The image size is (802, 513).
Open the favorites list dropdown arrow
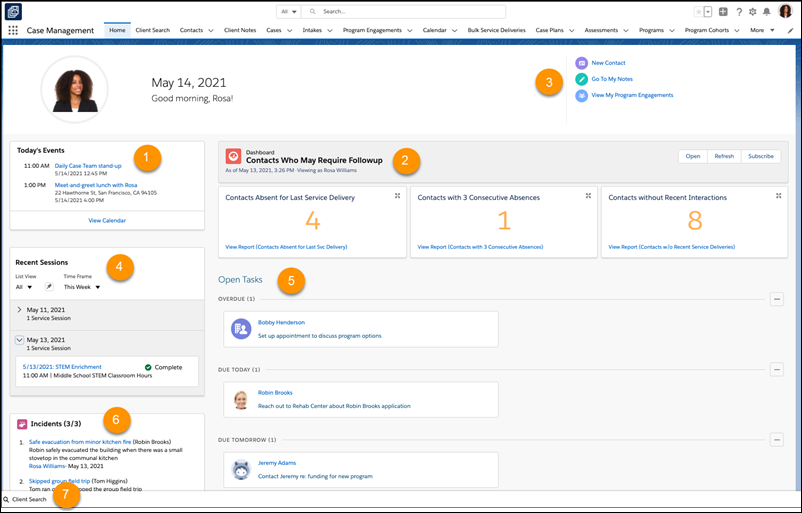tap(708, 11)
